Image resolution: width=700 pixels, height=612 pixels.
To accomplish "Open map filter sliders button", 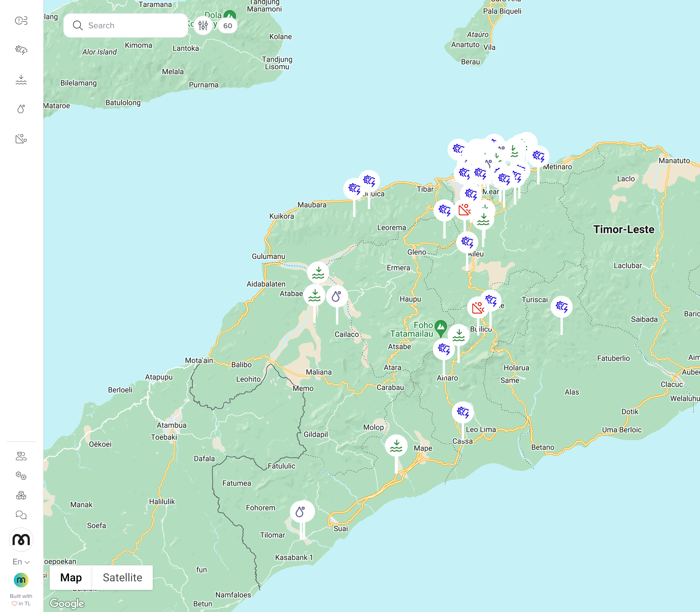I will tap(203, 25).
